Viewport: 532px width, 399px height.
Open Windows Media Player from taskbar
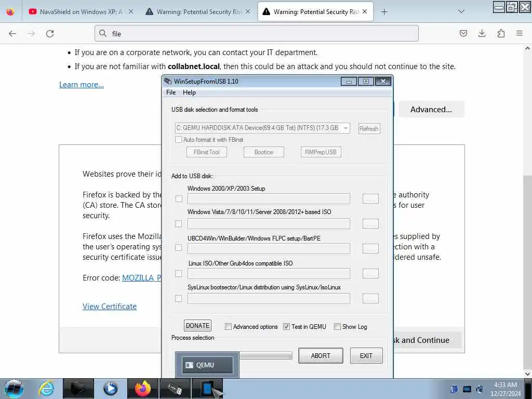[x=110, y=389]
